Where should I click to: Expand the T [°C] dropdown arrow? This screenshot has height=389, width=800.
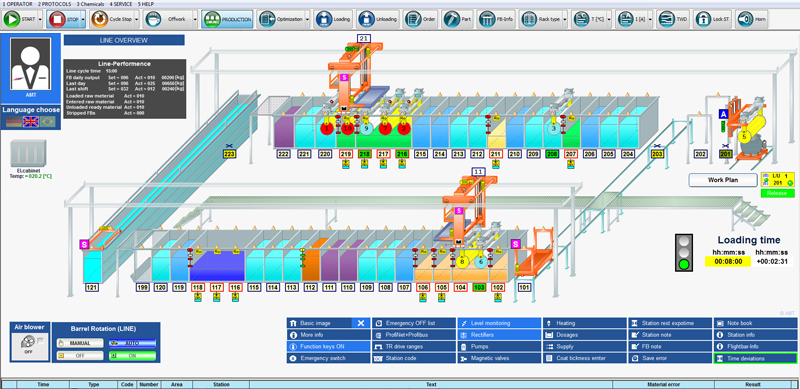tap(609, 19)
